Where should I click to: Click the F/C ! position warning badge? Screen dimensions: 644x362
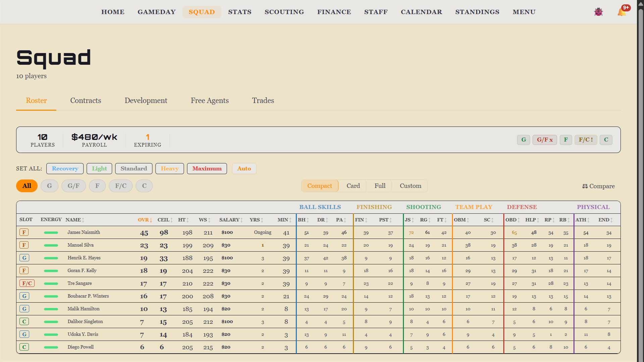pyautogui.click(x=586, y=140)
